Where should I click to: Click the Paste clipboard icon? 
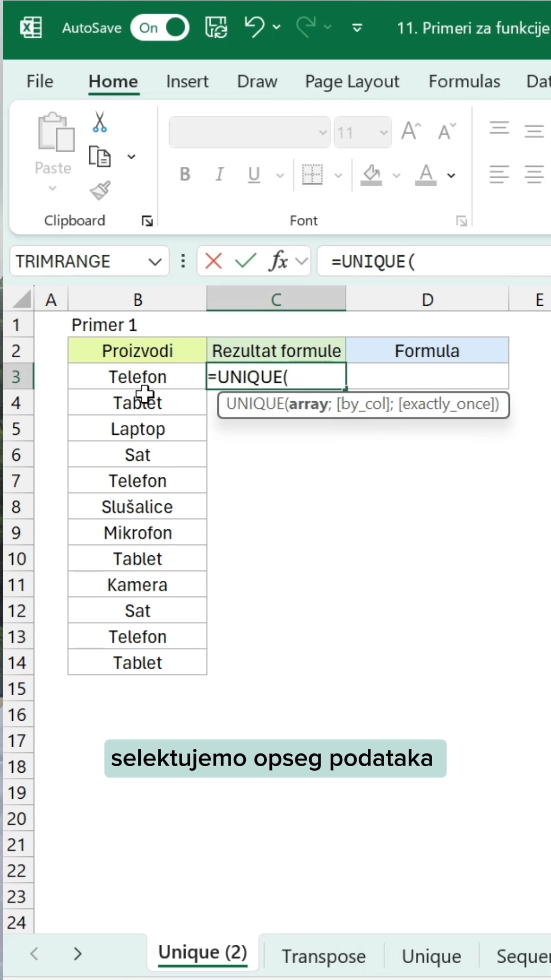click(x=56, y=133)
